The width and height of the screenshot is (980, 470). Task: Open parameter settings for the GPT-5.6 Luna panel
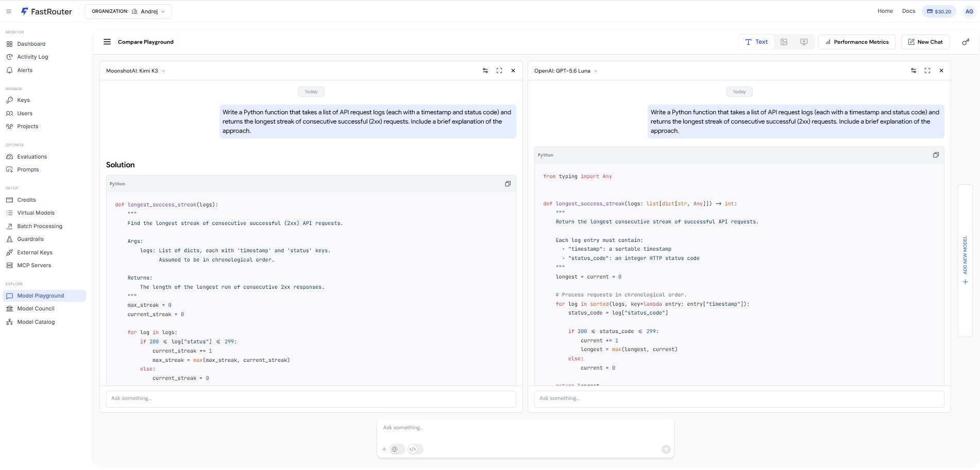point(914,71)
